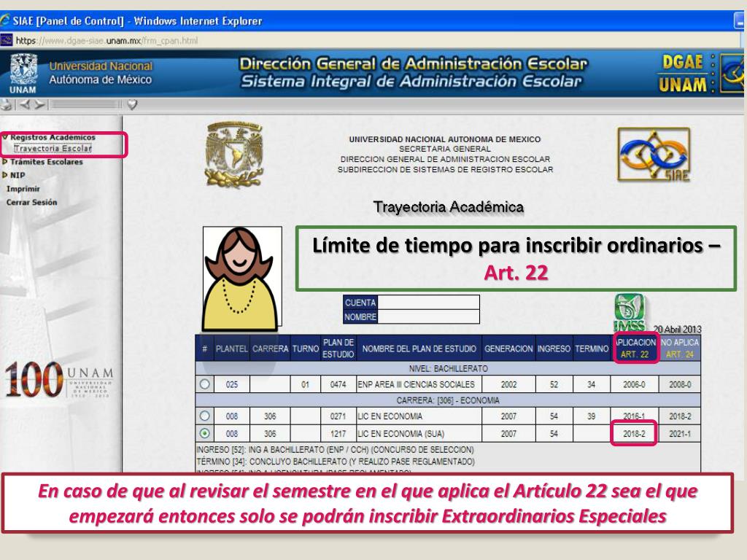Screen dimensions: 747x560
Task: Click the address bar URL
Action: [x=107, y=41]
